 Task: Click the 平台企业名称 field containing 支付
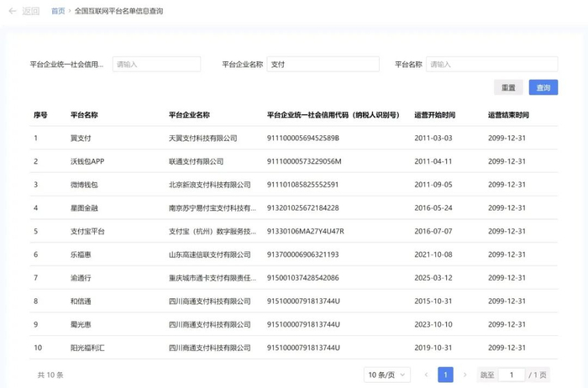323,65
